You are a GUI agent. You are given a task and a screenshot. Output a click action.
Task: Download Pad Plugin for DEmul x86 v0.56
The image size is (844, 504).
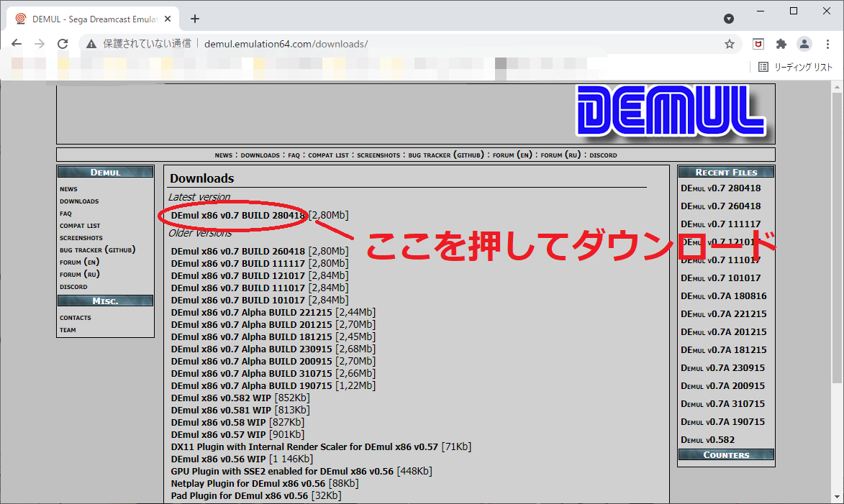[240, 496]
